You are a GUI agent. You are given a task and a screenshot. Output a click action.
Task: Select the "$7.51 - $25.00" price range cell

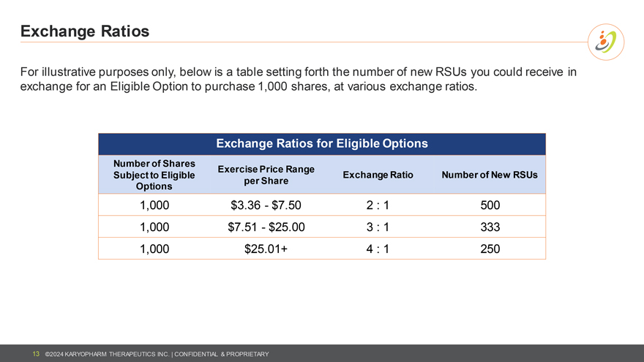266,227
